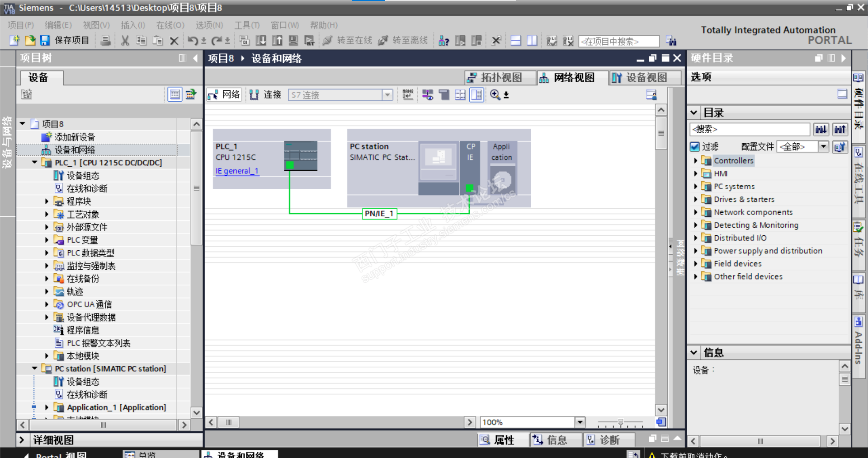868x458 pixels.
Task: Redo the last undone action
Action: 217,41
